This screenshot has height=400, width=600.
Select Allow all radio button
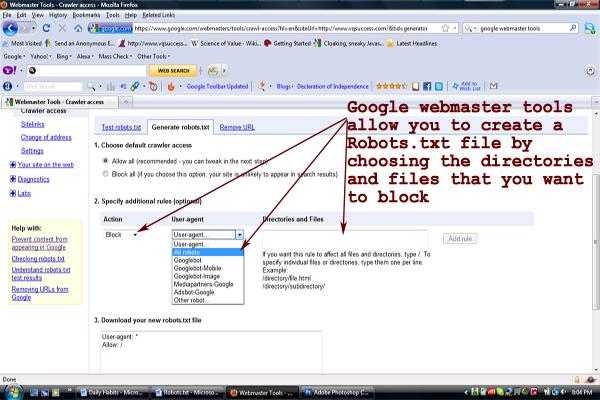105,161
